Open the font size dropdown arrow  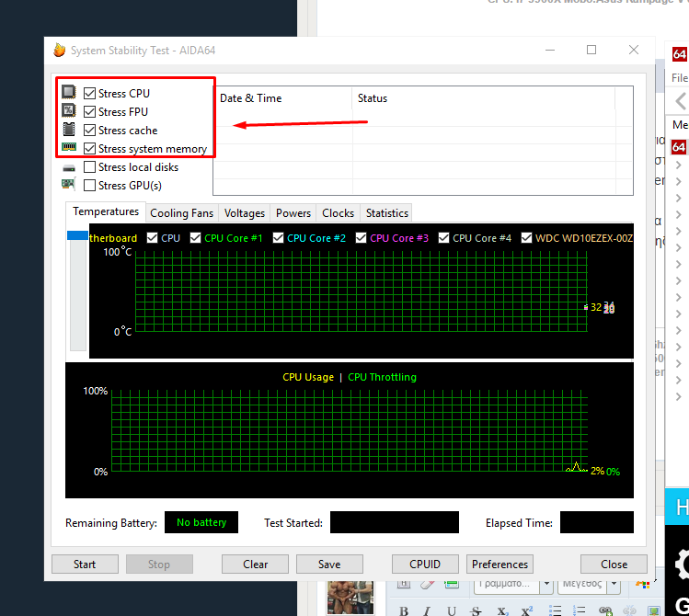click(x=614, y=584)
